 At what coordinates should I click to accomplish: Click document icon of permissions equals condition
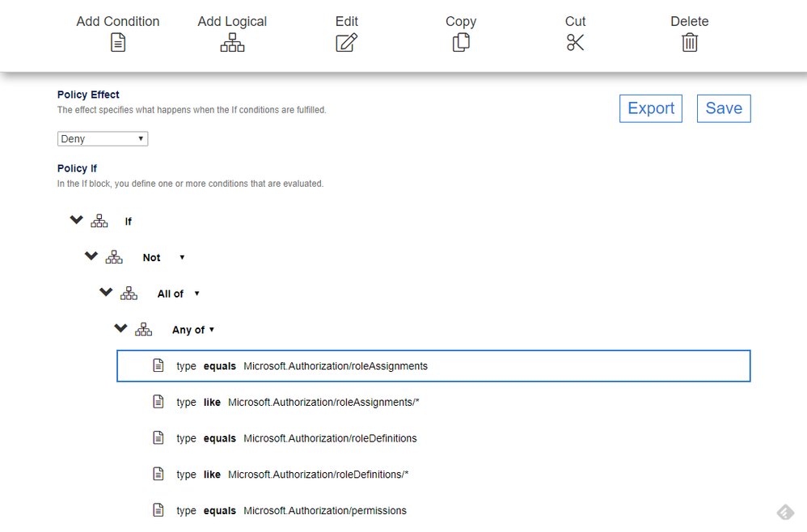[x=158, y=510]
